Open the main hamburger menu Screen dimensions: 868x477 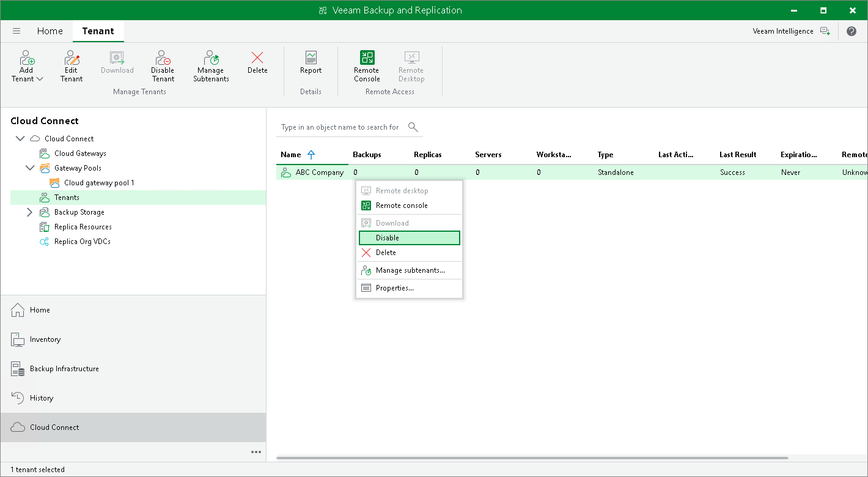(17, 31)
